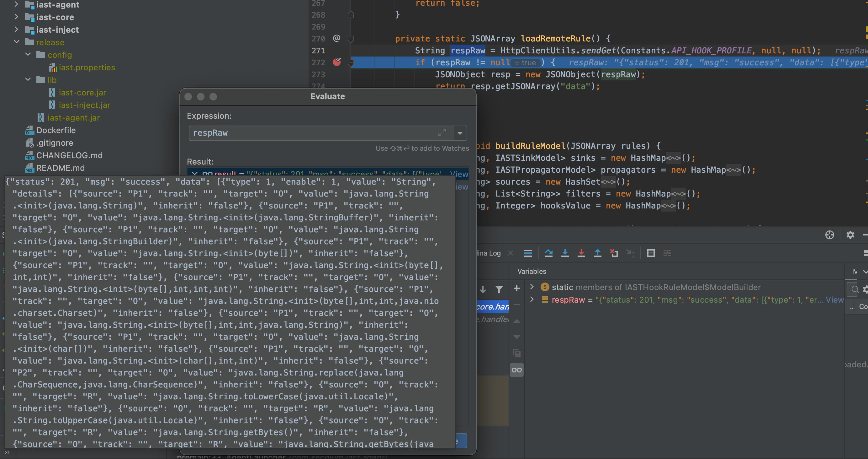Click the Step Out arrow icon
This screenshot has width=868, height=459.
pos(597,253)
